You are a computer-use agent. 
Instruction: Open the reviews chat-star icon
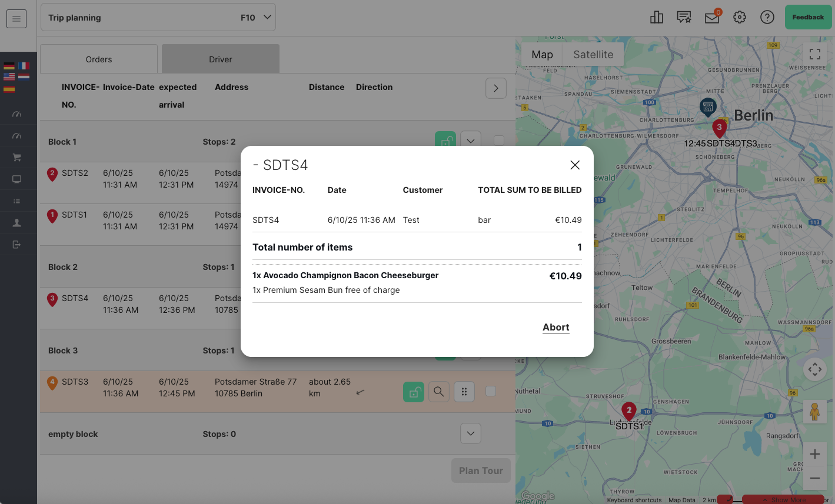click(x=684, y=17)
